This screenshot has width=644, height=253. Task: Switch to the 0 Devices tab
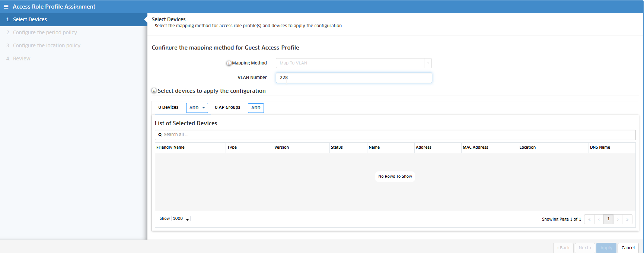click(x=168, y=108)
